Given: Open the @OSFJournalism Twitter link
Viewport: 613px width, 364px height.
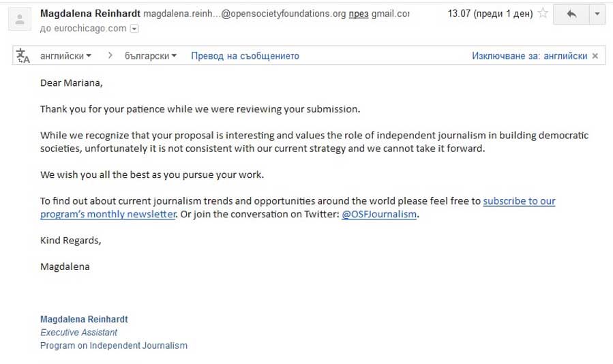Looking at the screenshot, I should coord(379,215).
